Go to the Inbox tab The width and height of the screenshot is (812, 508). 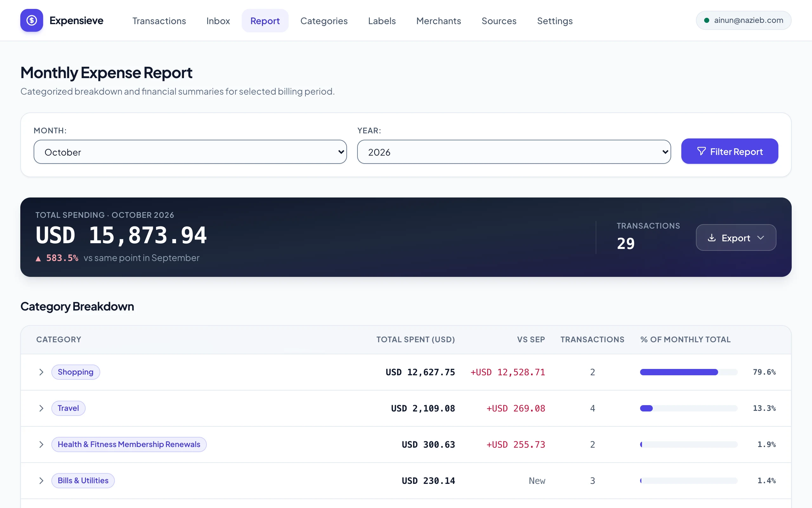(x=218, y=21)
